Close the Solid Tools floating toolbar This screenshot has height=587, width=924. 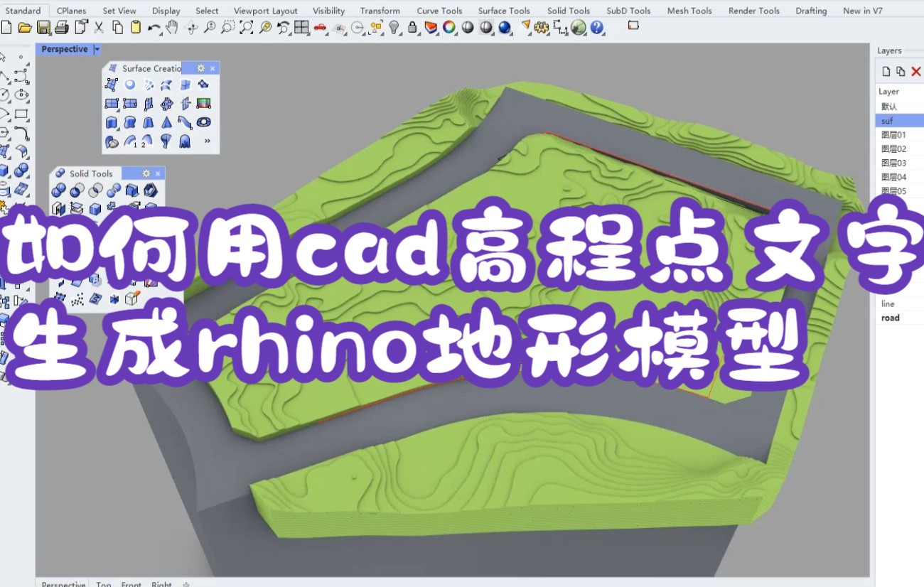158,173
